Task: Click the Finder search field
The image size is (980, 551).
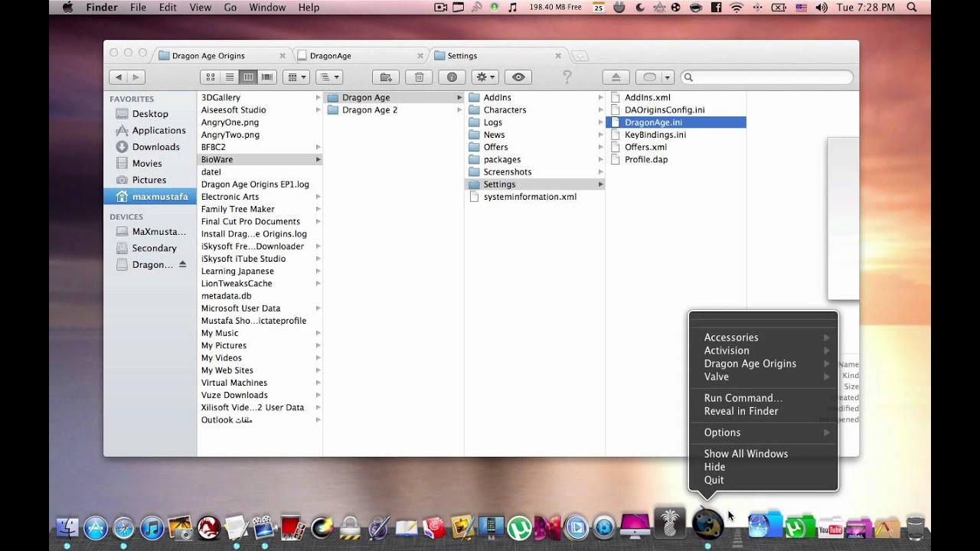Action: 766,77
